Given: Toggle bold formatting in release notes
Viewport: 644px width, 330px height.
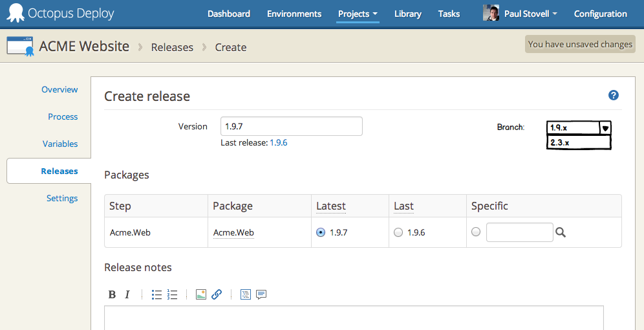Looking at the screenshot, I should (x=112, y=294).
